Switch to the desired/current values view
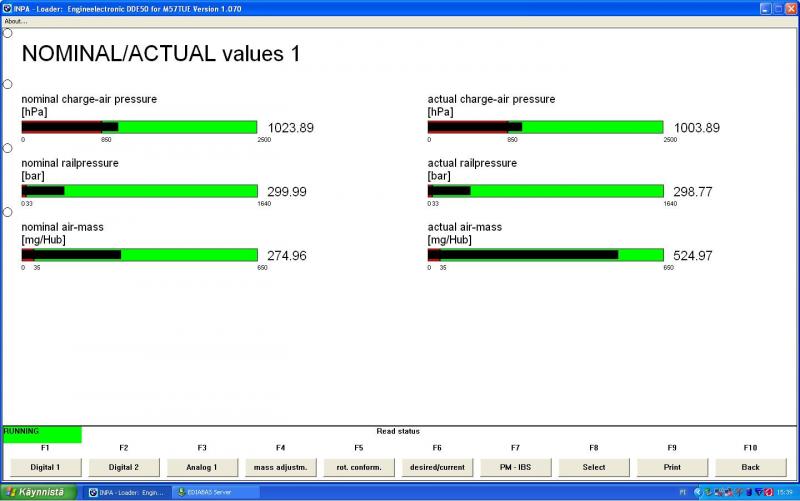800x501 pixels. click(437, 467)
